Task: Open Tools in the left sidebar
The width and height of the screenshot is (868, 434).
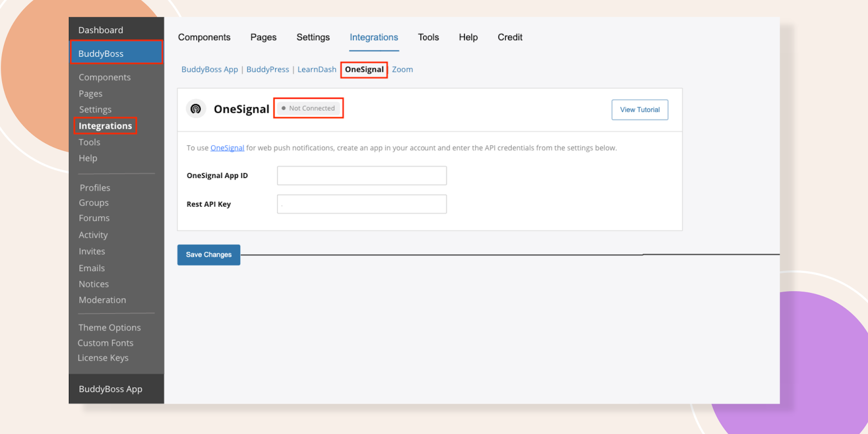Action: pos(89,142)
